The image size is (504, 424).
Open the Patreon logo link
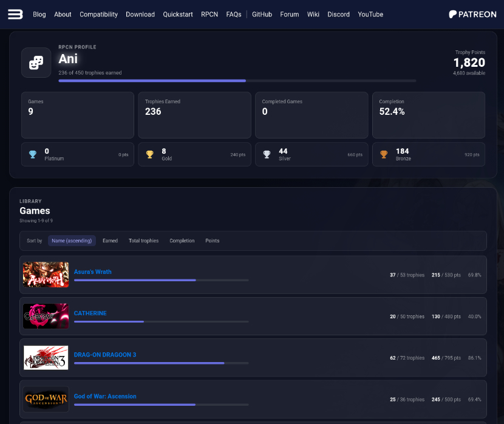[x=472, y=15]
